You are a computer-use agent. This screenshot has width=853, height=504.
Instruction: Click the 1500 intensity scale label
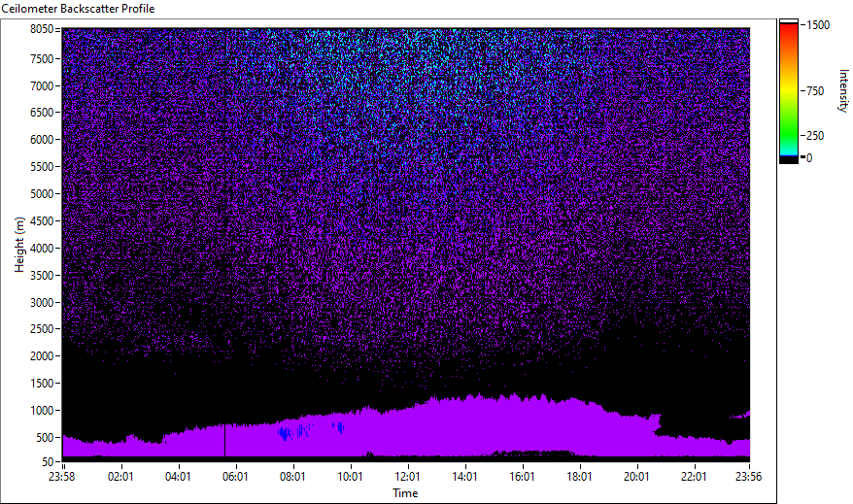coord(818,25)
